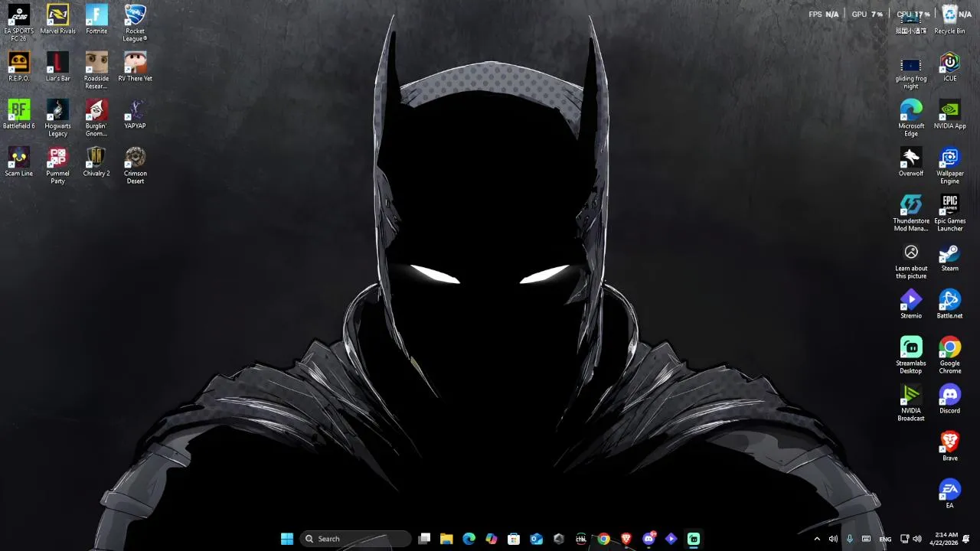Open Copilot from the taskbar
This screenshot has height=551, width=980.
pos(492,539)
